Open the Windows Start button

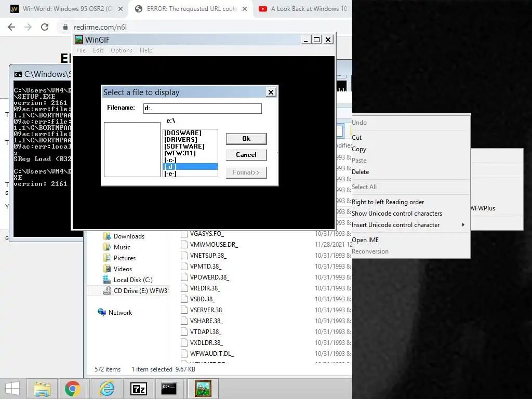point(12,389)
